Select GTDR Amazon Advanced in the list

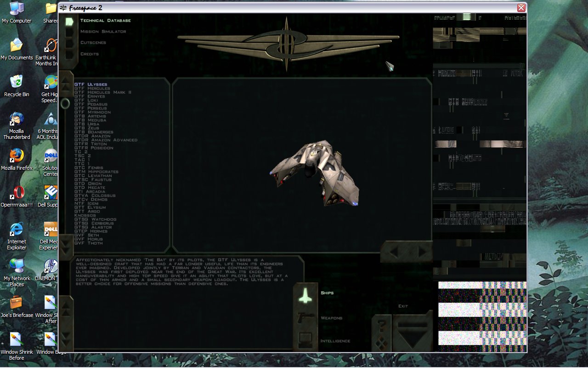(106, 140)
